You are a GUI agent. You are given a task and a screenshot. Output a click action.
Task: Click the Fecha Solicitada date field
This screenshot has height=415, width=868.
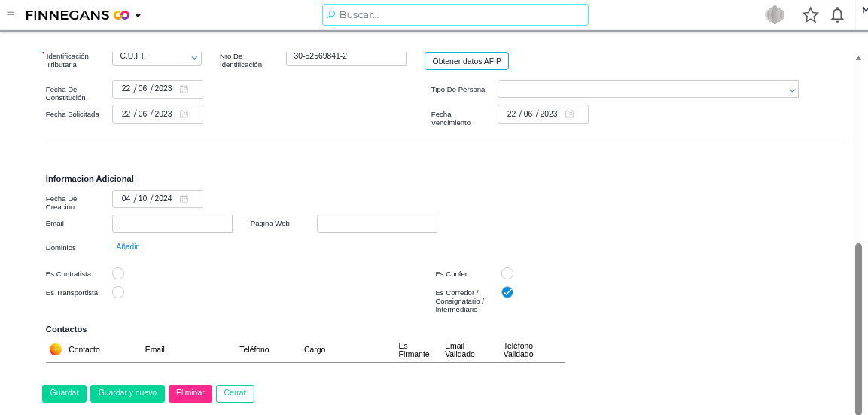coord(157,114)
